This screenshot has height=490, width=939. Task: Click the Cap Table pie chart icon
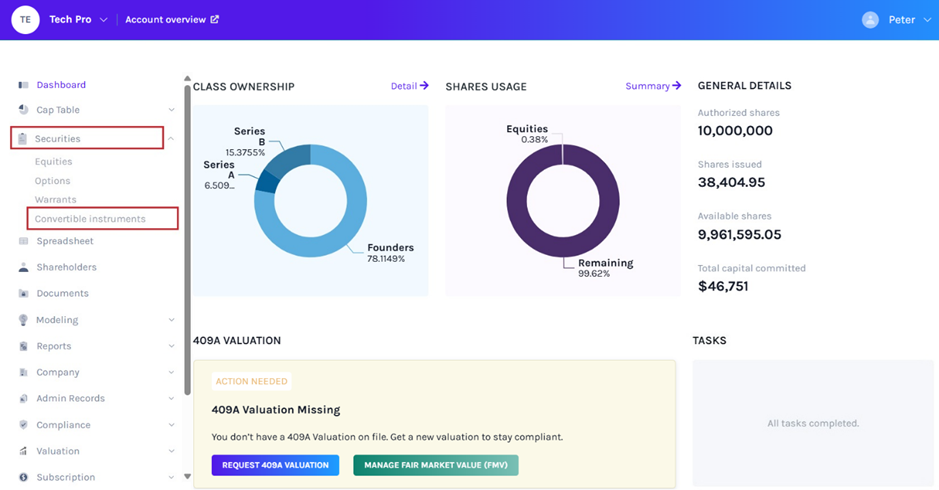click(23, 110)
